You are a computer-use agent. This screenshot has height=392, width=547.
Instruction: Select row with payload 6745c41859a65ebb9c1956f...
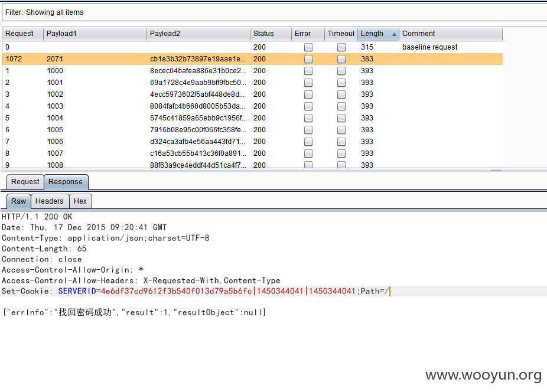click(252, 118)
